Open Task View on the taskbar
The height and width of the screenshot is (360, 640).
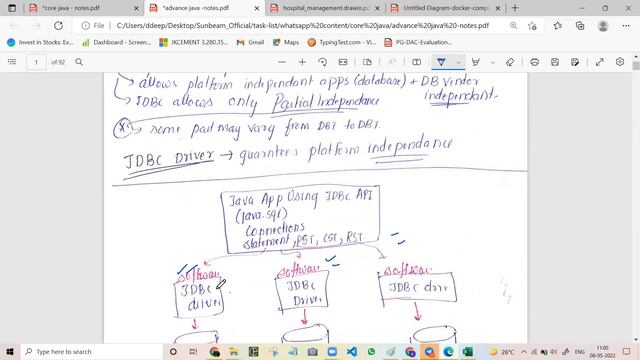[193, 351]
